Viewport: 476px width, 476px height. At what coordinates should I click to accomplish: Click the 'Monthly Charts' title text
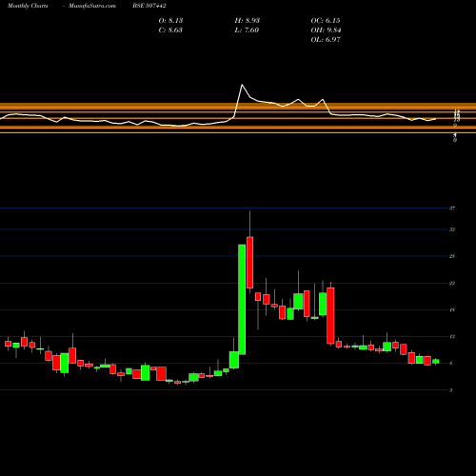coord(28,6)
